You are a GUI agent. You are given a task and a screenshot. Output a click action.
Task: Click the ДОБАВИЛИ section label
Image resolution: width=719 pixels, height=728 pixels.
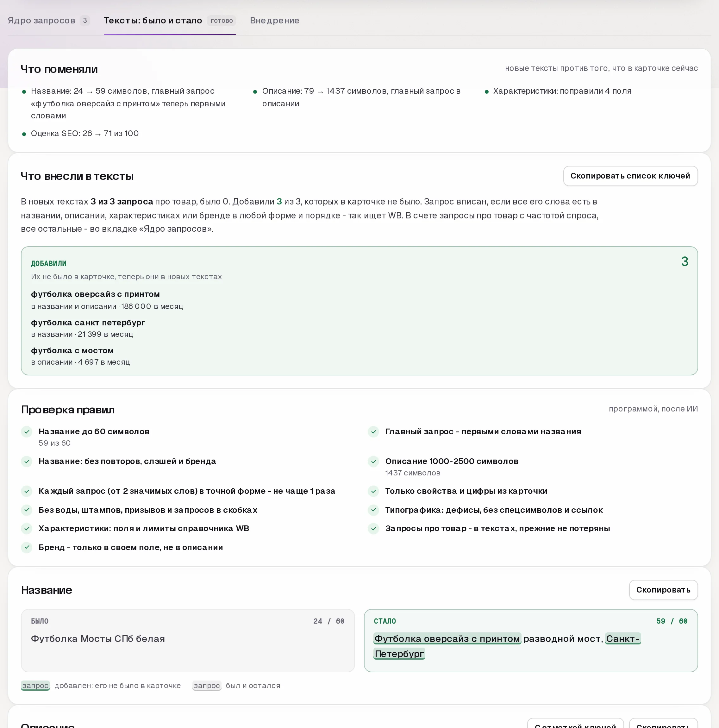(49, 263)
